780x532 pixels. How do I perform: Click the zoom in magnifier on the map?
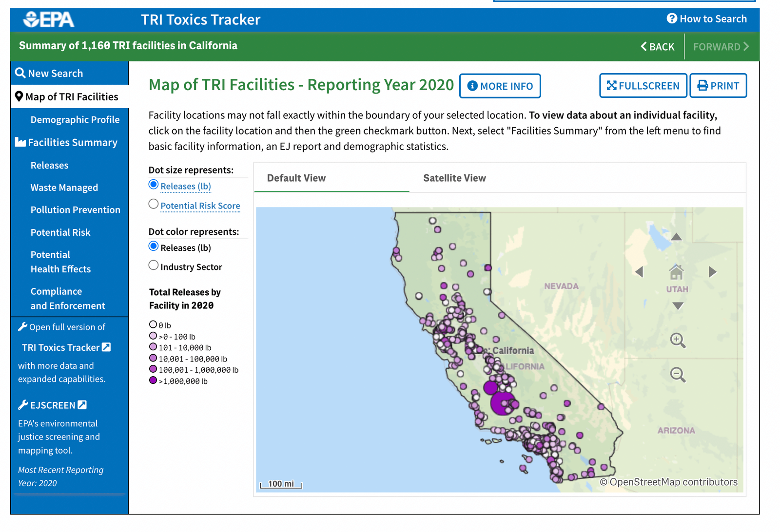[x=677, y=340]
